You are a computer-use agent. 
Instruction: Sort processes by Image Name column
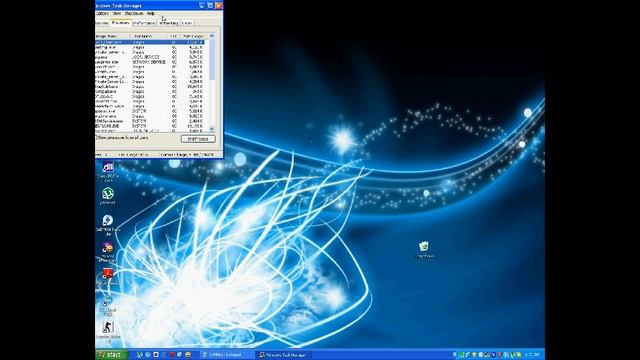(112, 36)
